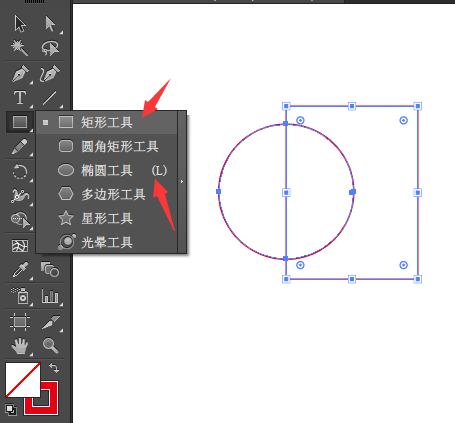
Task: Pick the Type tool
Action: click(x=20, y=98)
